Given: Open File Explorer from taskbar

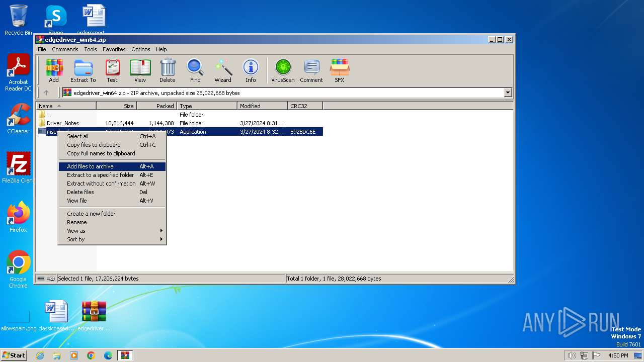Looking at the screenshot, I should [x=57, y=355].
